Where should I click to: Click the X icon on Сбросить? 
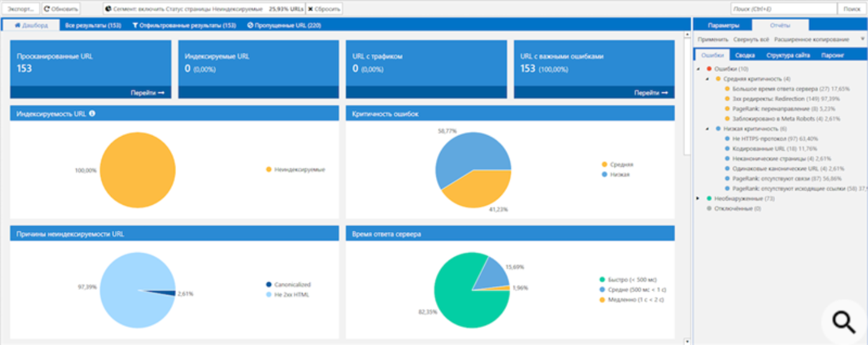(x=311, y=9)
